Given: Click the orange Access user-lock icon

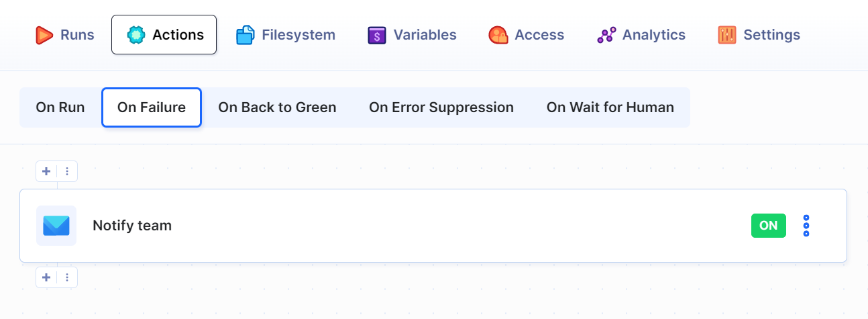Looking at the screenshot, I should (x=498, y=35).
